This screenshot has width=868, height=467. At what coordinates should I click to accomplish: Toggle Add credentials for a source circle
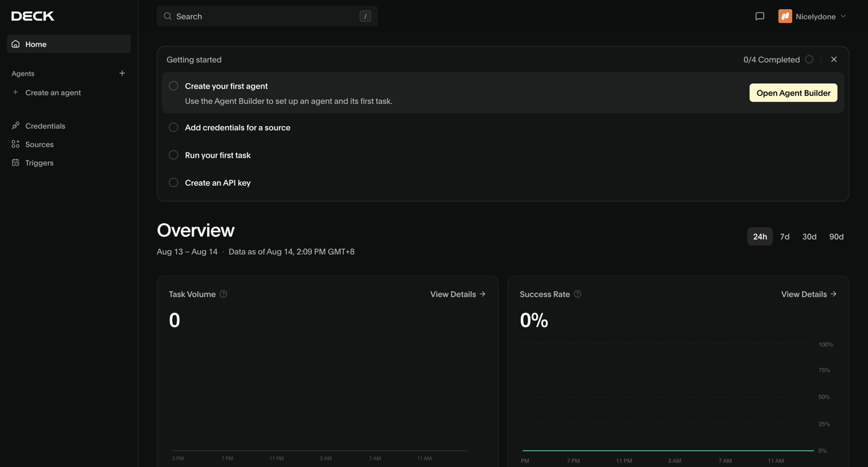click(173, 127)
